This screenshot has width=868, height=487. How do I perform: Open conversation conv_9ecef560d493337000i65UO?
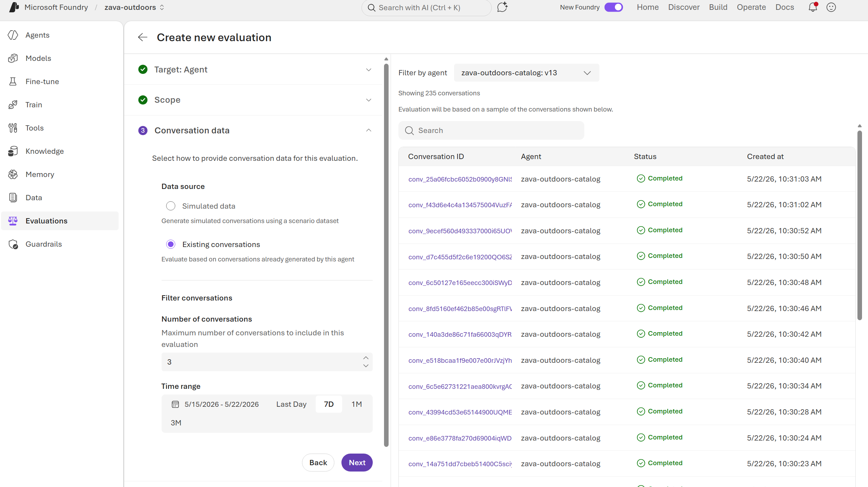pos(460,231)
